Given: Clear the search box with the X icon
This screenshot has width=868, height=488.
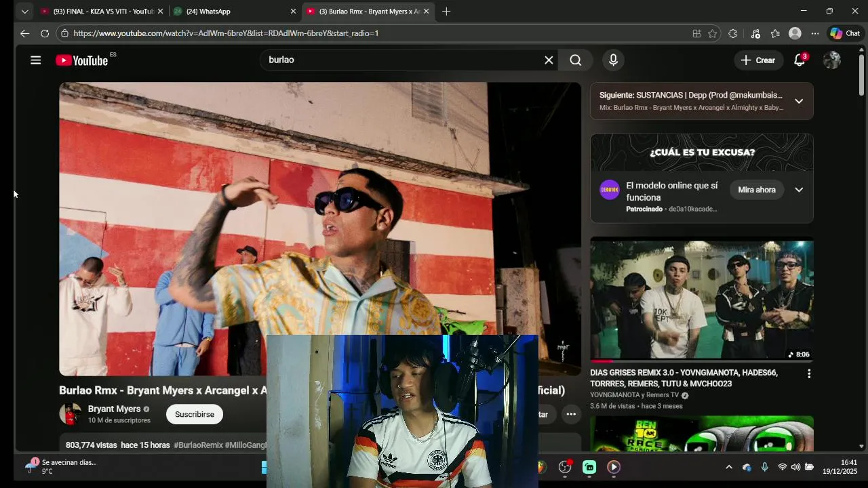Looking at the screenshot, I should click(549, 60).
